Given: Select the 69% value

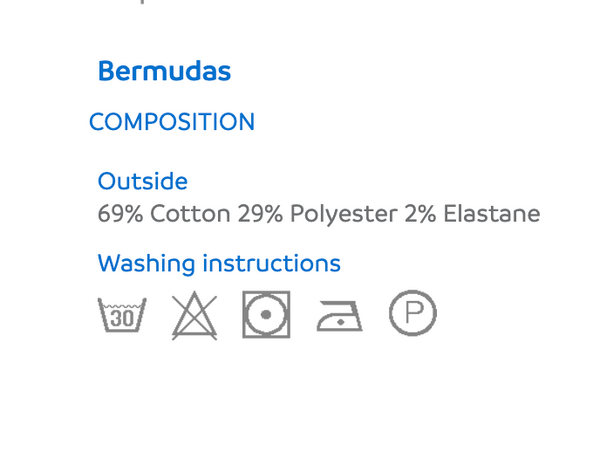Looking at the screenshot, I should (121, 213).
